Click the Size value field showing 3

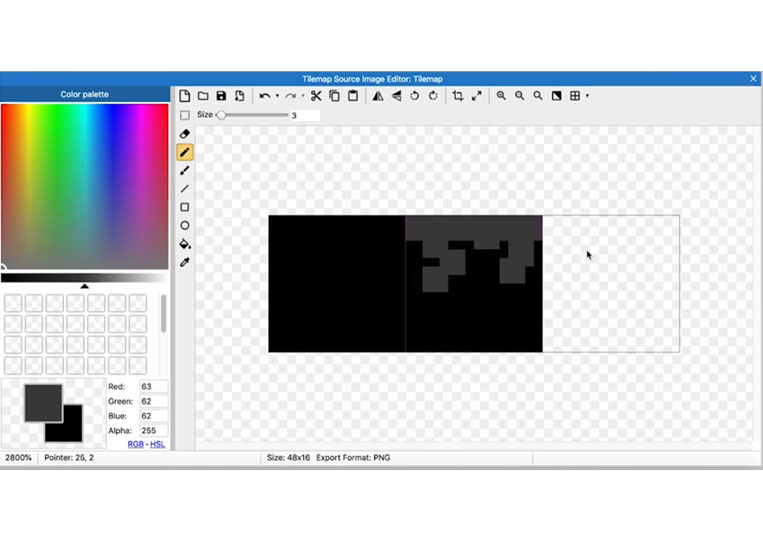305,115
